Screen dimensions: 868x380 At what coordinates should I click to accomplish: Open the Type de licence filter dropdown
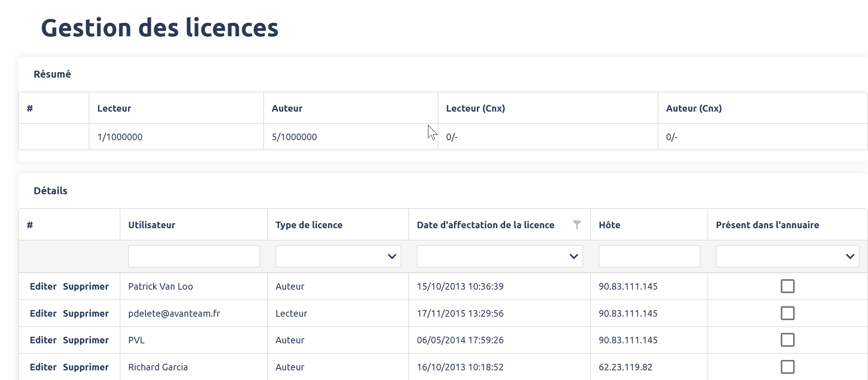point(338,256)
